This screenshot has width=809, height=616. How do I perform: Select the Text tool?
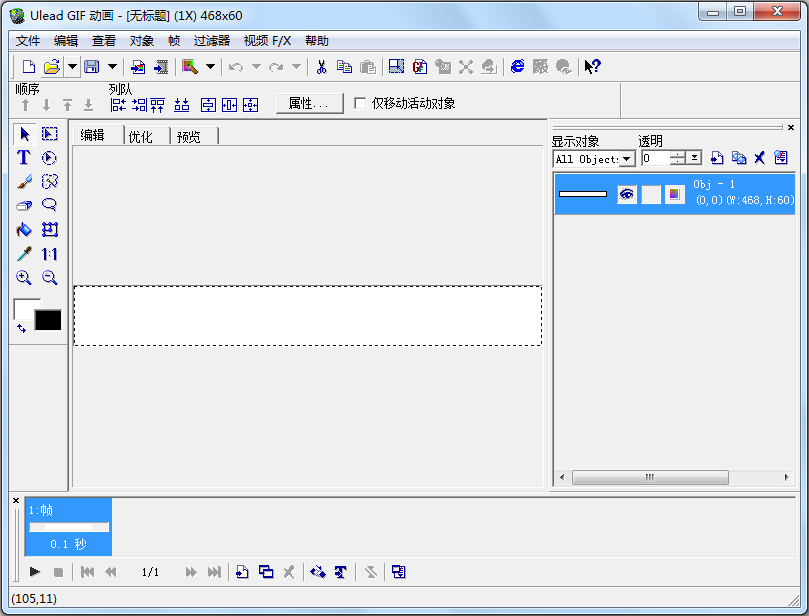click(24, 157)
